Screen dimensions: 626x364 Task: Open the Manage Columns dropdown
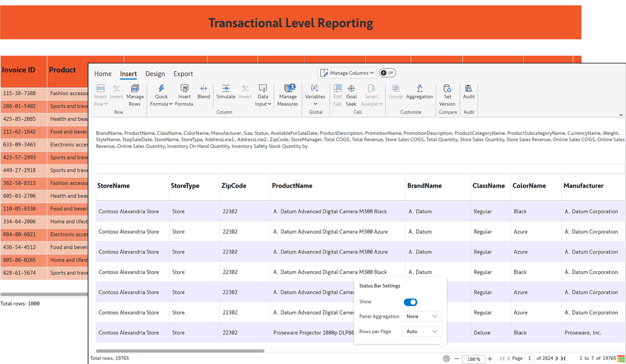coord(347,73)
